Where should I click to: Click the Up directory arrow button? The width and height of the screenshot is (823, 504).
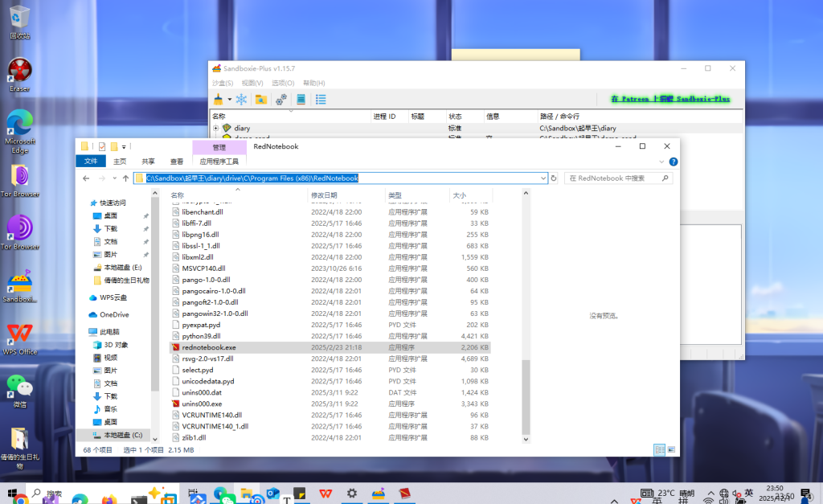point(125,178)
